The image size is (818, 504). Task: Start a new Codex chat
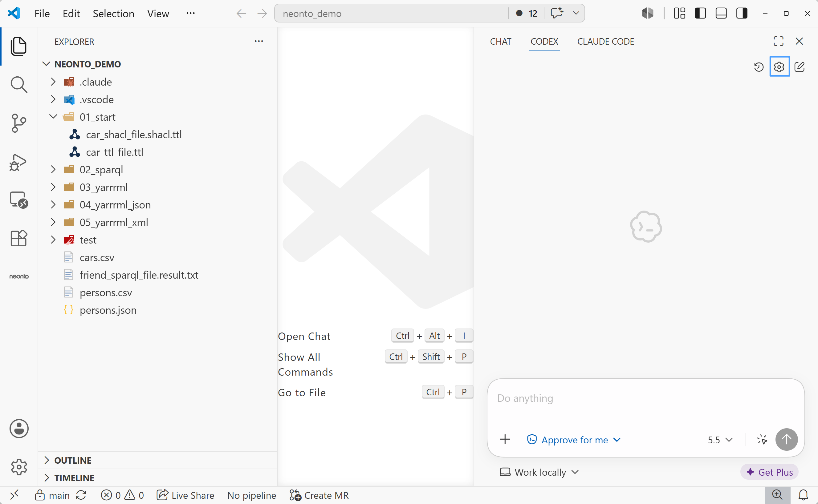tap(799, 67)
